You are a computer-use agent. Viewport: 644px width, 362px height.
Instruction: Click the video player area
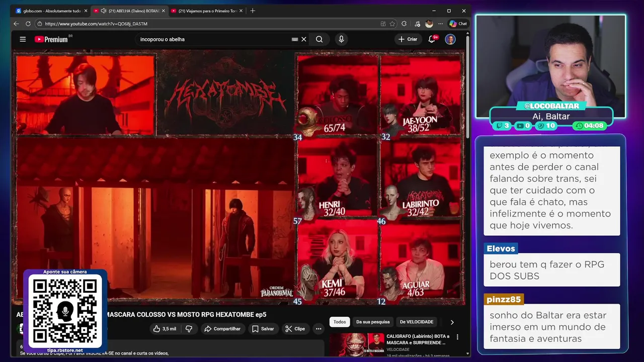pyautogui.click(x=238, y=178)
